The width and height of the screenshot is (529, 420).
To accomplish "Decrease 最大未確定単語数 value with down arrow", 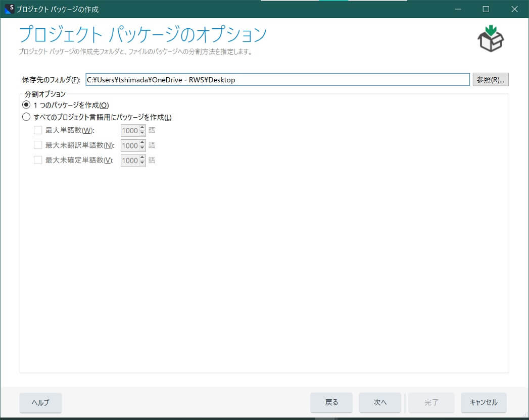I will [x=142, y=163].
